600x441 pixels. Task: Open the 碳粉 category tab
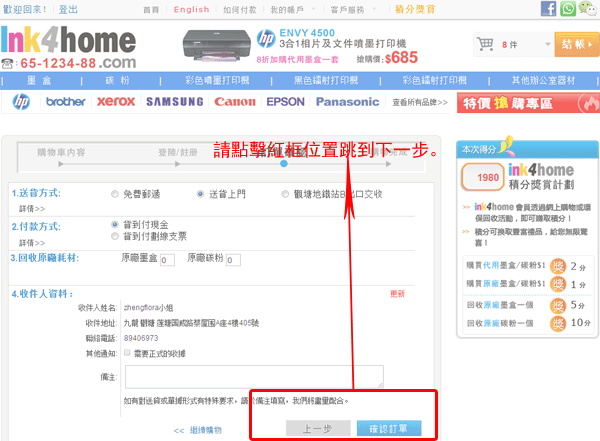(x=117, y=80)
